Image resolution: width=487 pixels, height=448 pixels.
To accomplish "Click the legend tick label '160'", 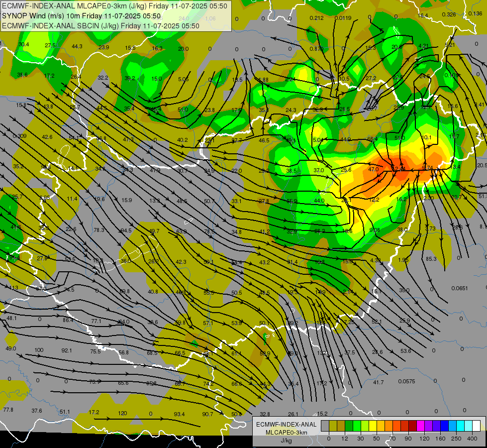I will click(440, 439).
